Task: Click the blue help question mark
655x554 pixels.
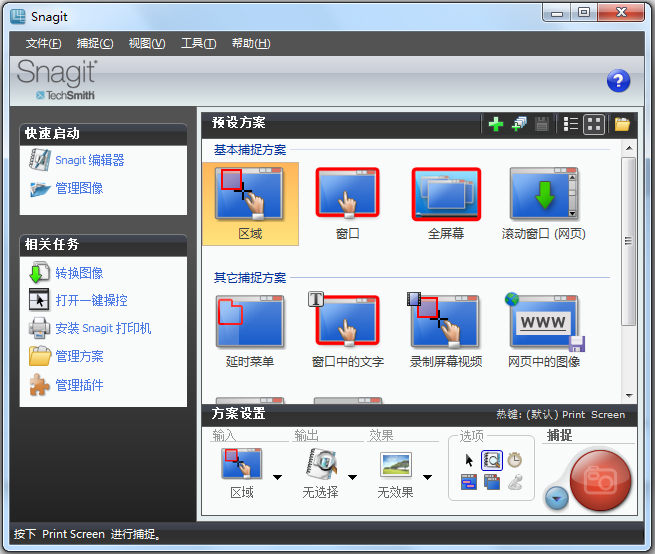Action: [x=618, y=81]
